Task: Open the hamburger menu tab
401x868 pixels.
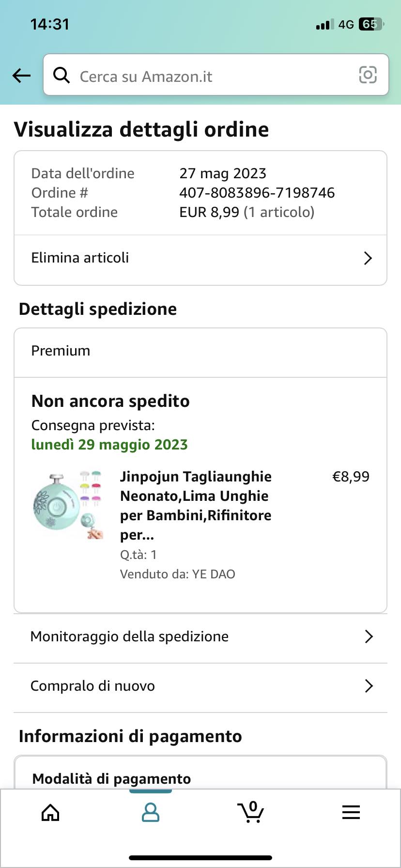Action: pyautogui.click(x=351, y=812)
